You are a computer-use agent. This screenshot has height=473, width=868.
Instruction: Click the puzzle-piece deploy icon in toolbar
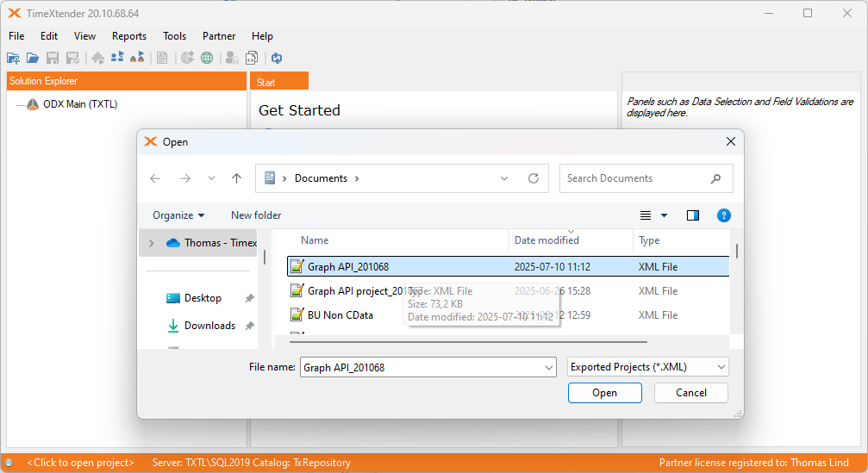98,58
